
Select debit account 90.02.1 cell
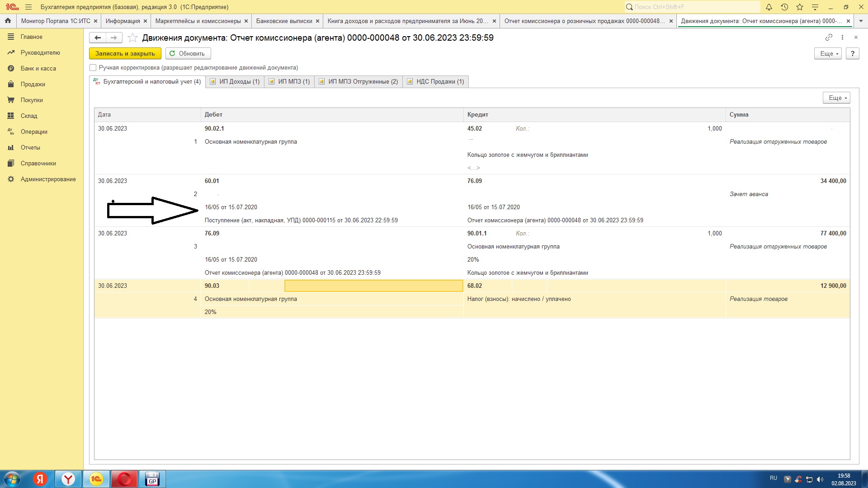214,129
